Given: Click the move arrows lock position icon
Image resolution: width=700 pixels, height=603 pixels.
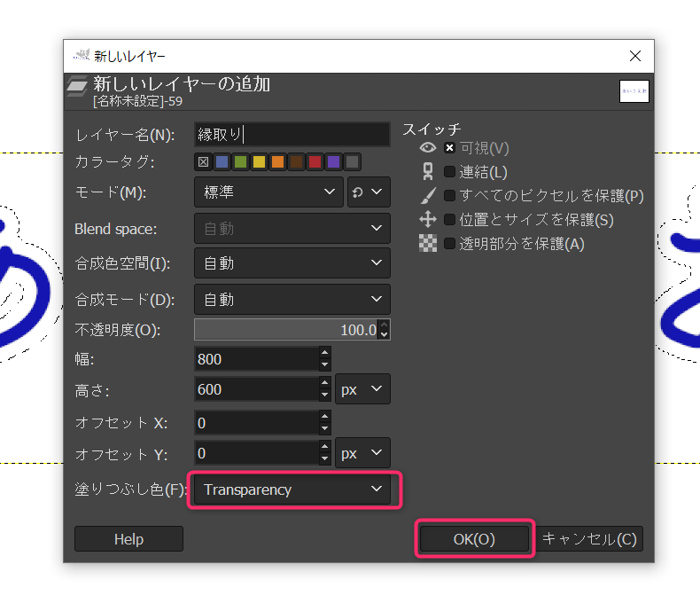Looking at the screenshot, I should [x=428, y=219].
